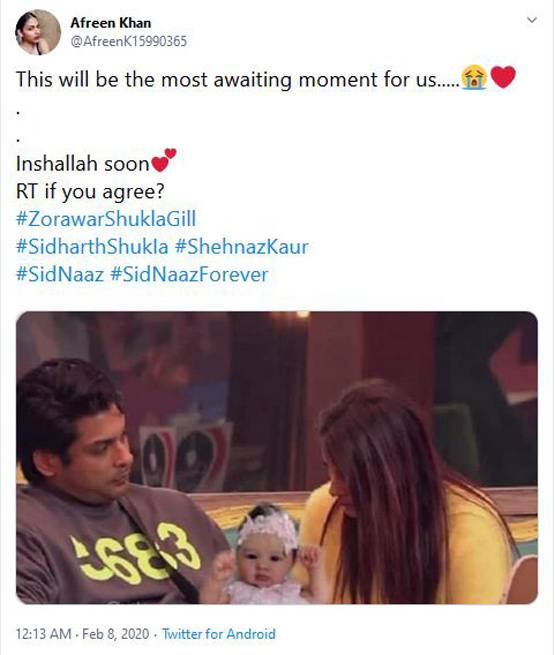Click the Twitter for Android source link
555x655 pixels.
coord(219,634)
